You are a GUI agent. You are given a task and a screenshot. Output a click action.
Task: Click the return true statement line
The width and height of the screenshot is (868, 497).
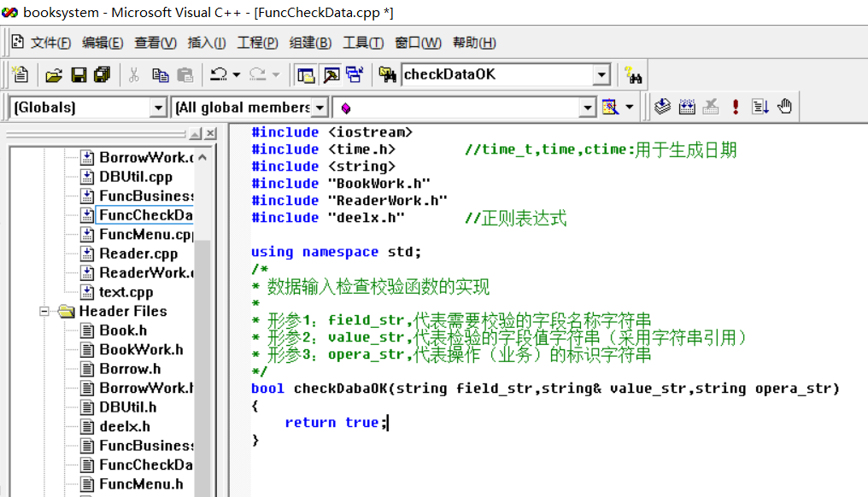[336, 423]
